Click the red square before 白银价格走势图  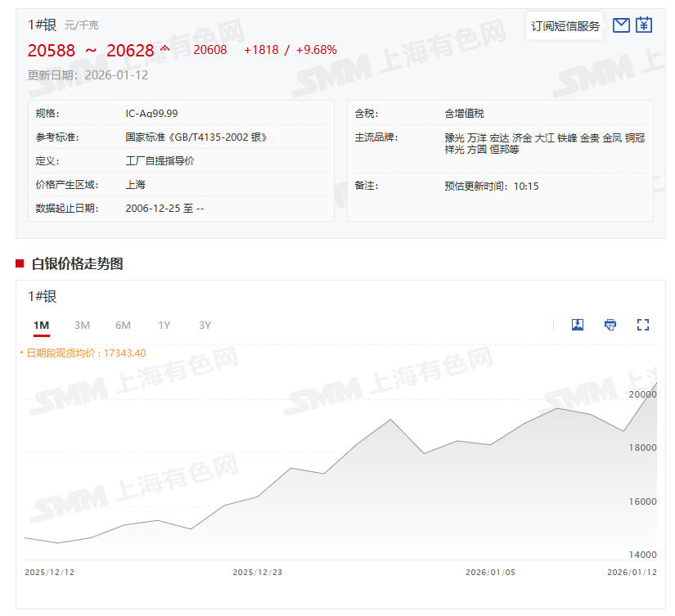pyautogui.click(x=20, y=263)
